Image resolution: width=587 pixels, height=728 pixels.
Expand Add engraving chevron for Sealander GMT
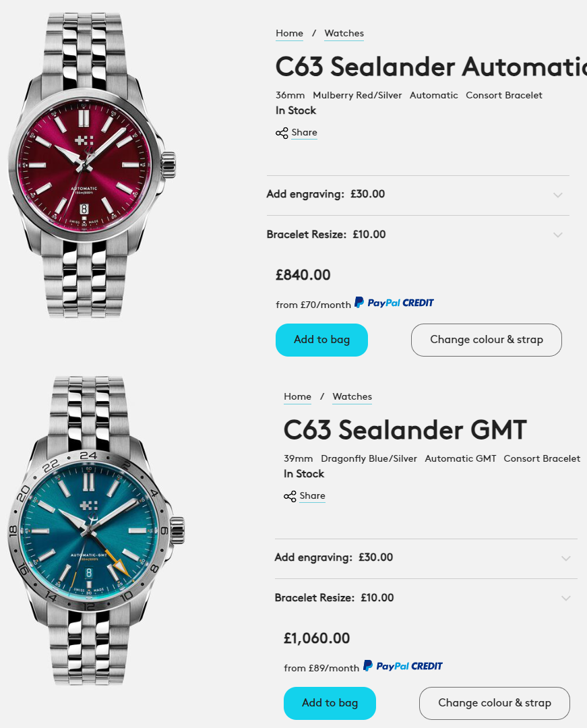click(x=565, y=558)
